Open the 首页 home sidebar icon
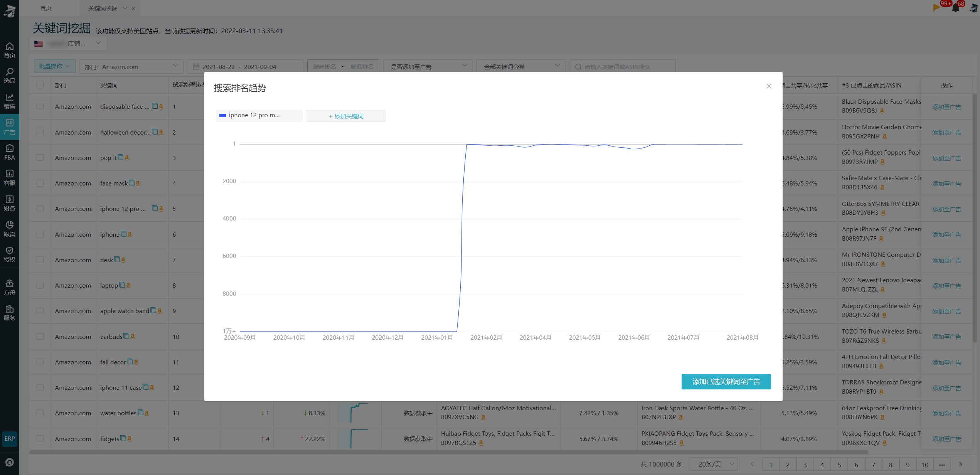The width and height of the screenshot is (980, 475). tap(10, 50)
